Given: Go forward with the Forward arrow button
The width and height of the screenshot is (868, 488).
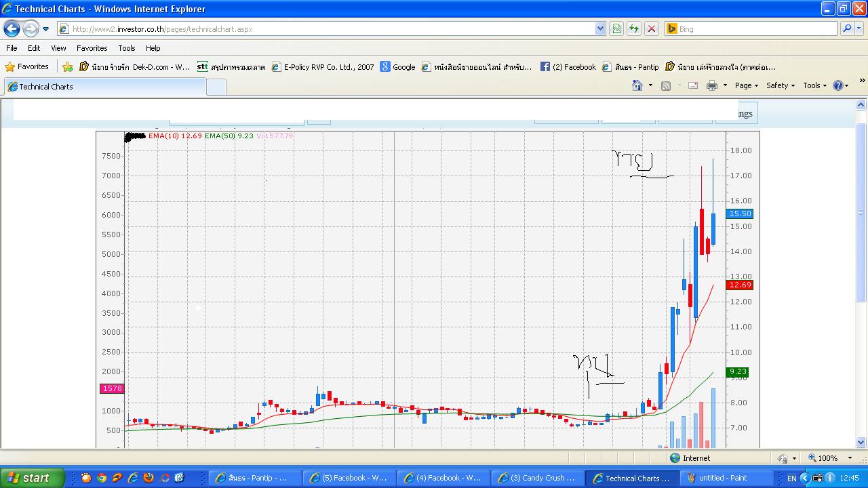Looking at the screenshot, I should point(31,29).
